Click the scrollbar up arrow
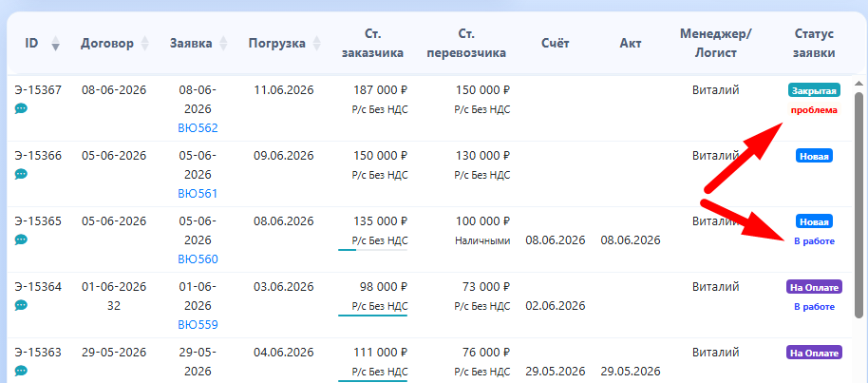 [x=859, y=84]
